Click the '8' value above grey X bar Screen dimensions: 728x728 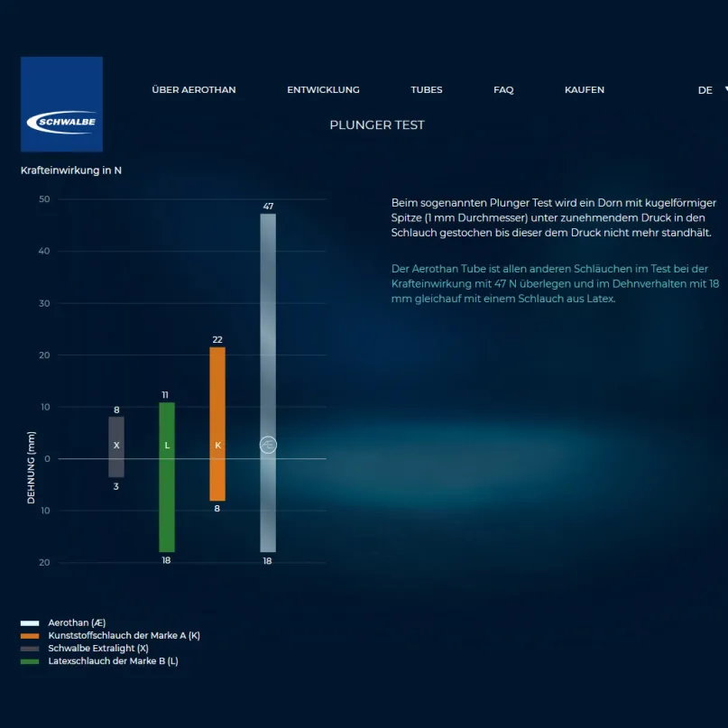(x=116, y=410)
